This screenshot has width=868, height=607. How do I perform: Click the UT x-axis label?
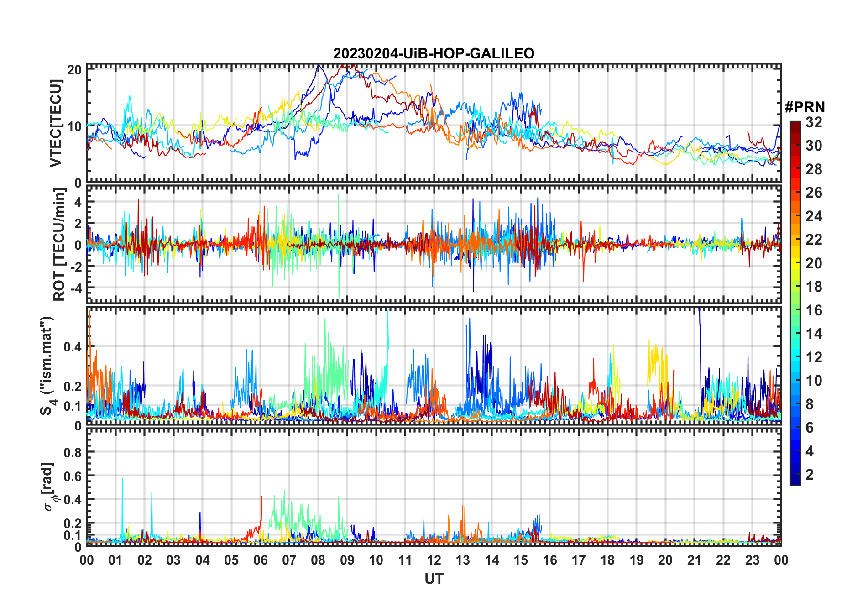pyautogui.click(x=434, y=579)
